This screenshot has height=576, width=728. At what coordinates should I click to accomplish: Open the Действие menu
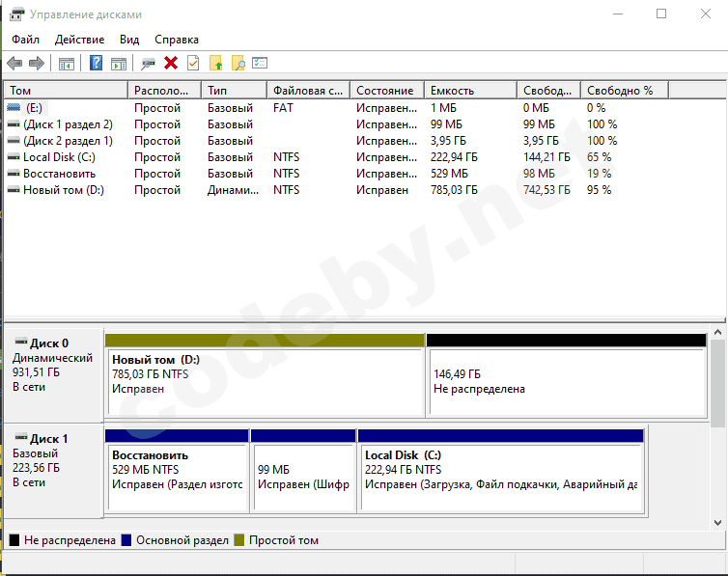pyautogui.click(x=79, y=40)
